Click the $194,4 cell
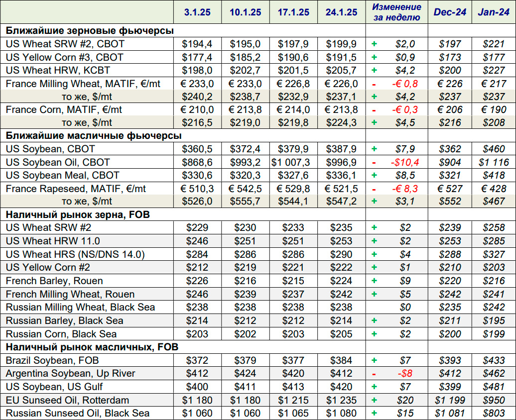The image size is (516, 420). click(x=197, y=44)
